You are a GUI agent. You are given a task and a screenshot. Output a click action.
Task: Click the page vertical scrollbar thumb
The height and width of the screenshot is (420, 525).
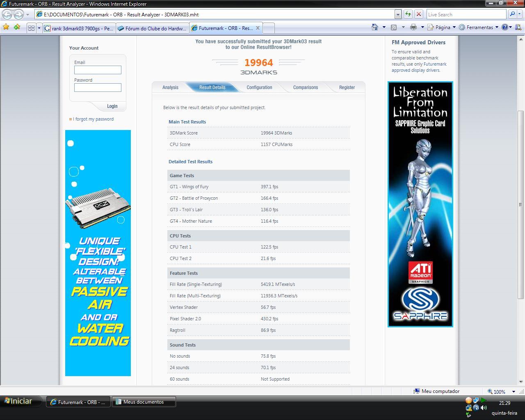(521, 204)
